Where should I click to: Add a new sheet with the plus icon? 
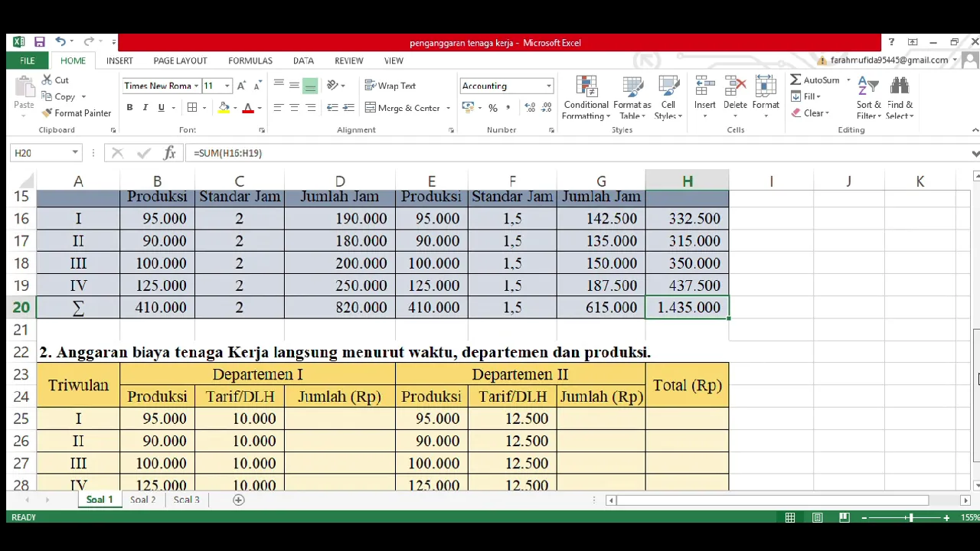pos(239,500)
